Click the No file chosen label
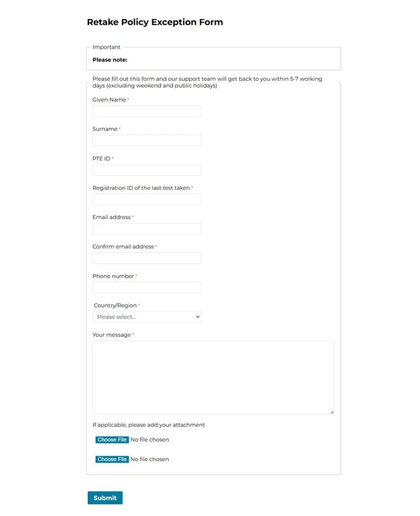 click(149, 439)
